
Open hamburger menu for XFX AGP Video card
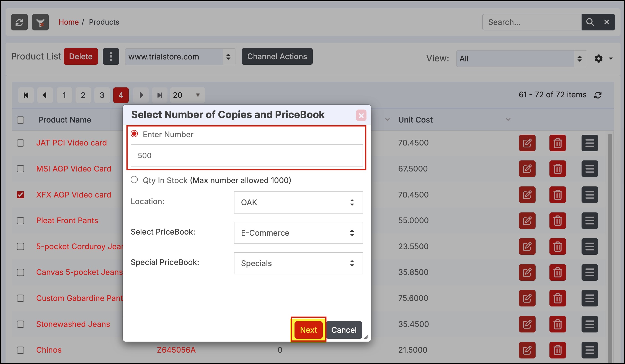click(x=590, y=195)
